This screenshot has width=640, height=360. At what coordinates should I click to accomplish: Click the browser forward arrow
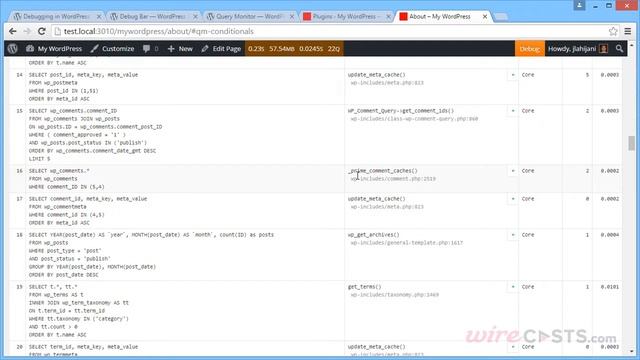27,31
